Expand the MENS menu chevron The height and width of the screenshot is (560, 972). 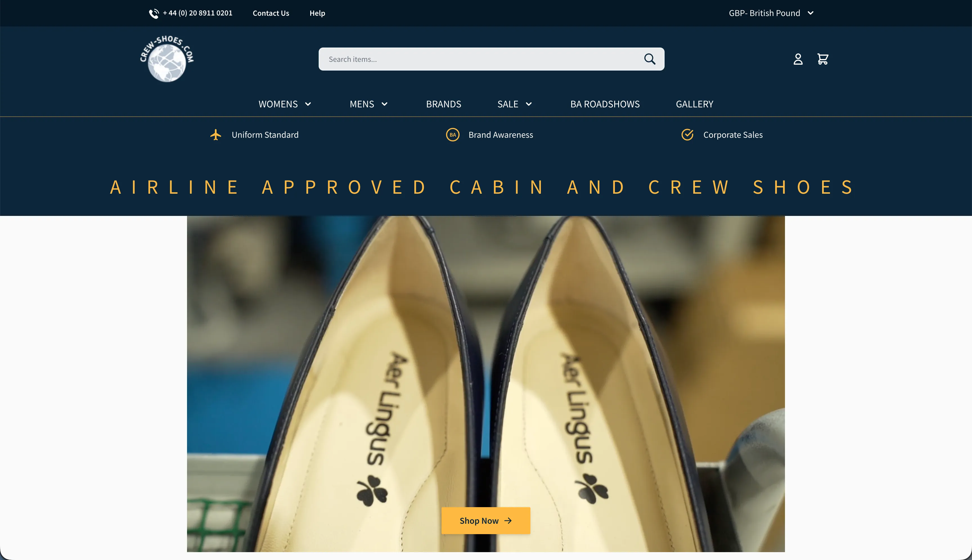pyautogui.click(x=384, y=104)
